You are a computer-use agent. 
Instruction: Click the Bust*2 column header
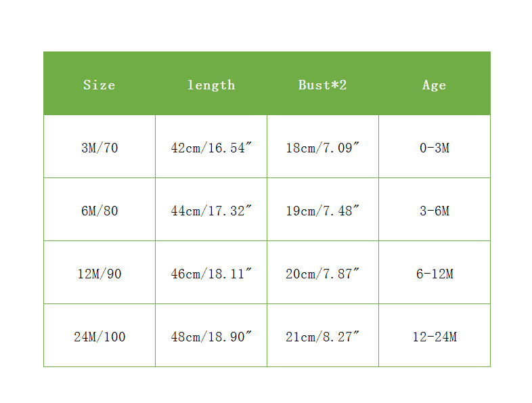tap(323, 85)
